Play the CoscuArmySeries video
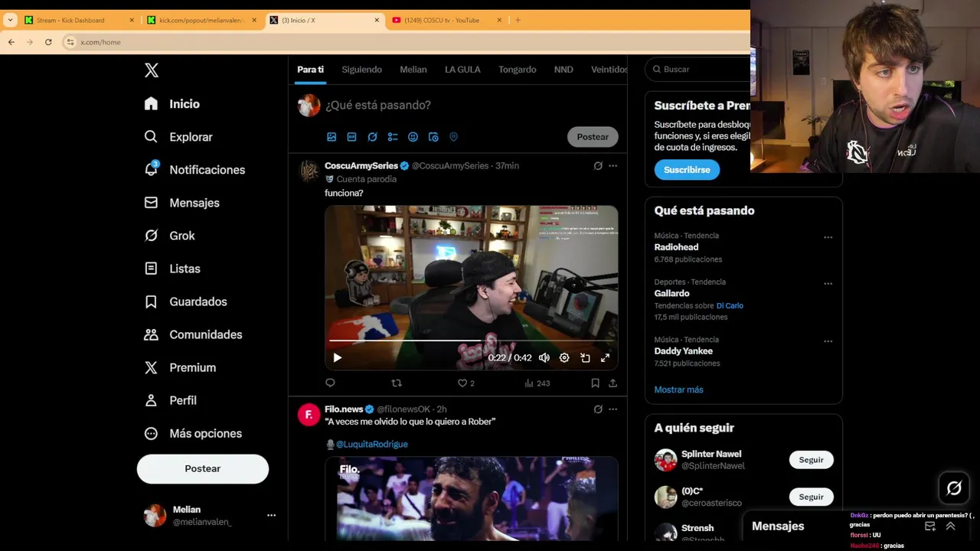The height and width of the screenshot is (551, 980). click(x=338, y=357)
